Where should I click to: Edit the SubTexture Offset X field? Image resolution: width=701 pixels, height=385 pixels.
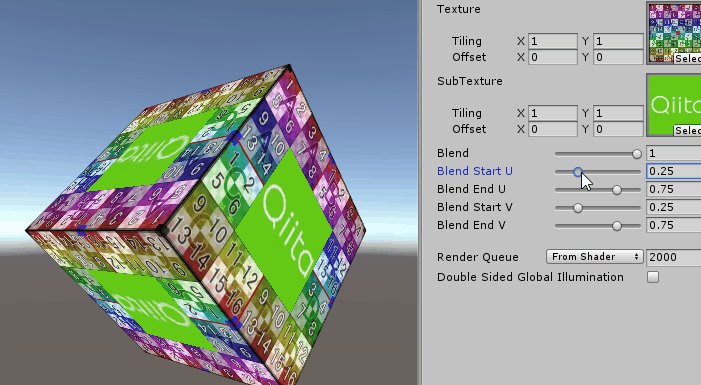(x=553, y=129)
